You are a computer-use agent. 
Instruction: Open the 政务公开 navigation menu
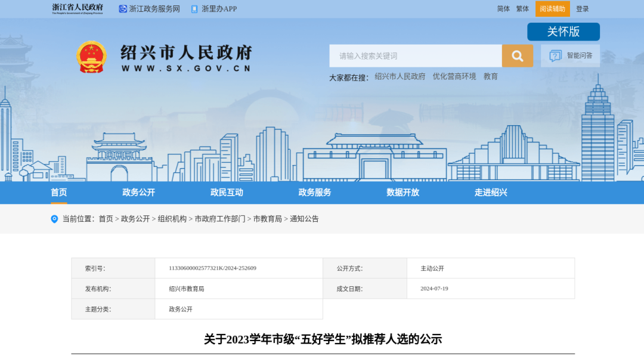pyautogui.click(x=138, y=192)
